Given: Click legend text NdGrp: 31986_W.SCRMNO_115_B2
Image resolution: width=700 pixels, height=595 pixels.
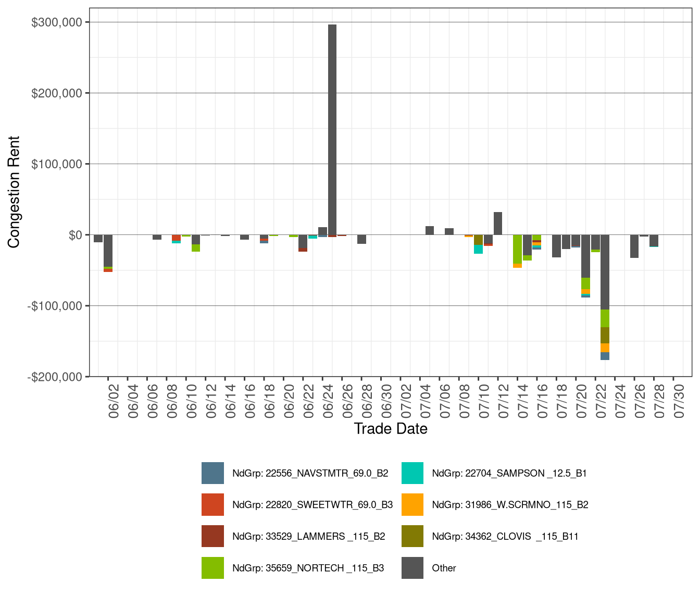Looking at the screenshot, I should click(510, 505).
